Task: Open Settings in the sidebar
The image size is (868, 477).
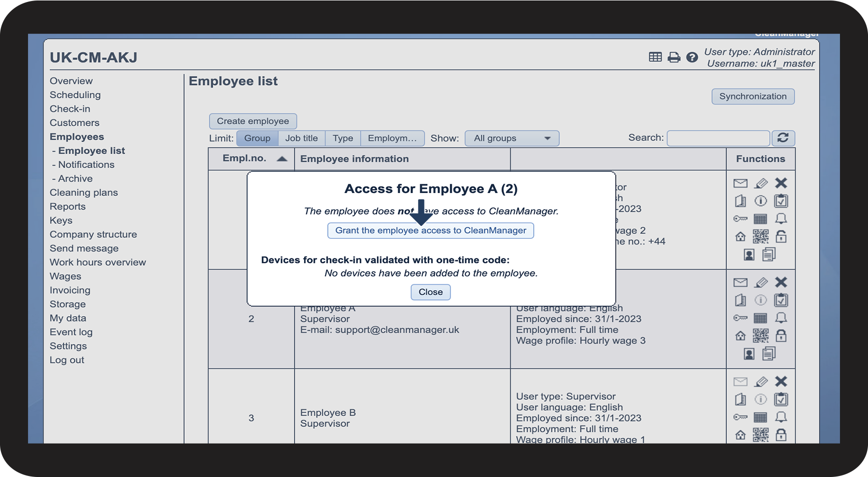Action: 68,346
